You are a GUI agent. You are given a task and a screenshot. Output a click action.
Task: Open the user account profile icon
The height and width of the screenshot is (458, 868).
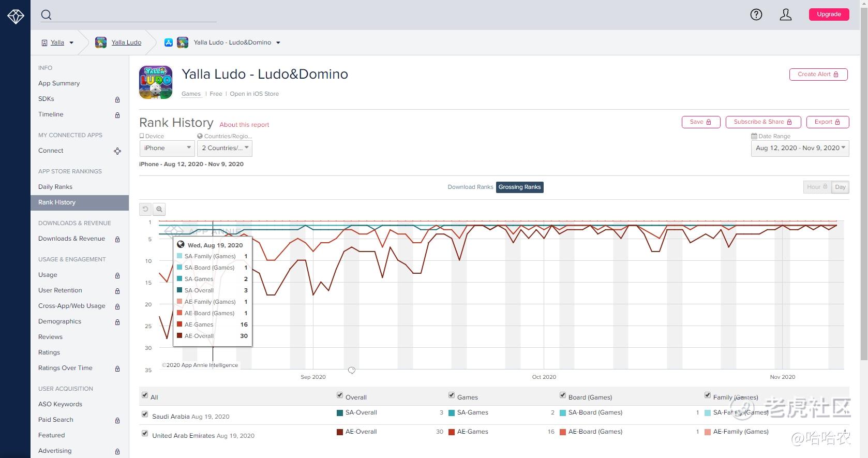tap(785, 14)
